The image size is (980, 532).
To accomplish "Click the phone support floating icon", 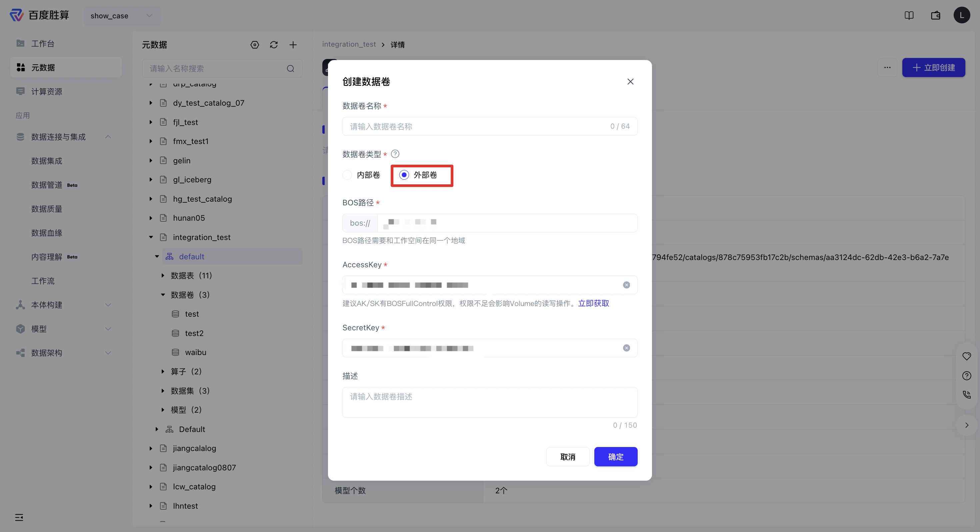I will (967, 395).
